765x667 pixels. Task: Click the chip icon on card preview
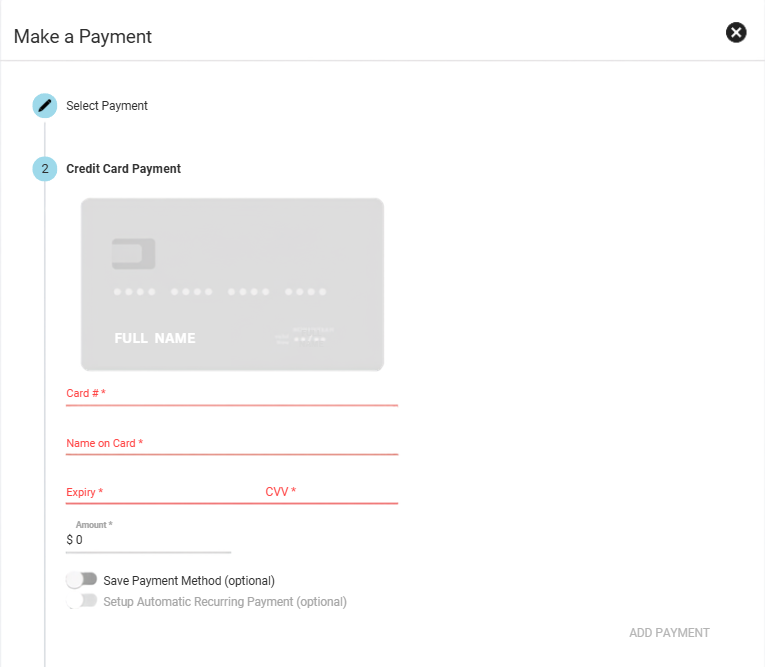134,254
